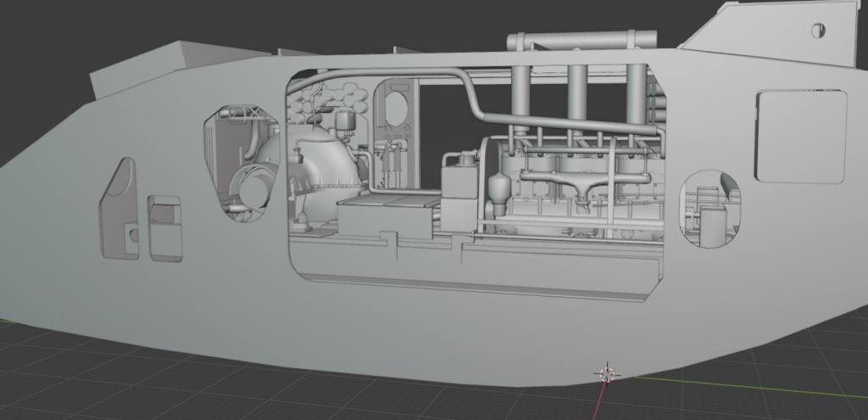Viewport: 868px width, 420px height.
Task: Click the round porthole opening on the right
Action: click(710, 209)
